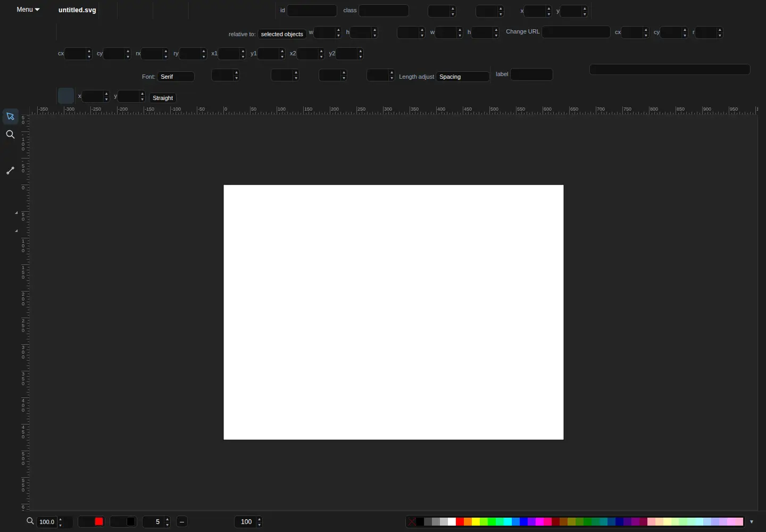Open the Serif font family dropdown

coord(176,77)
